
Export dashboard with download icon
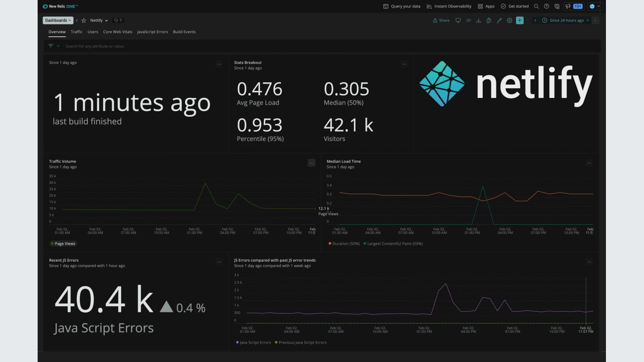[x=479, y=20]
